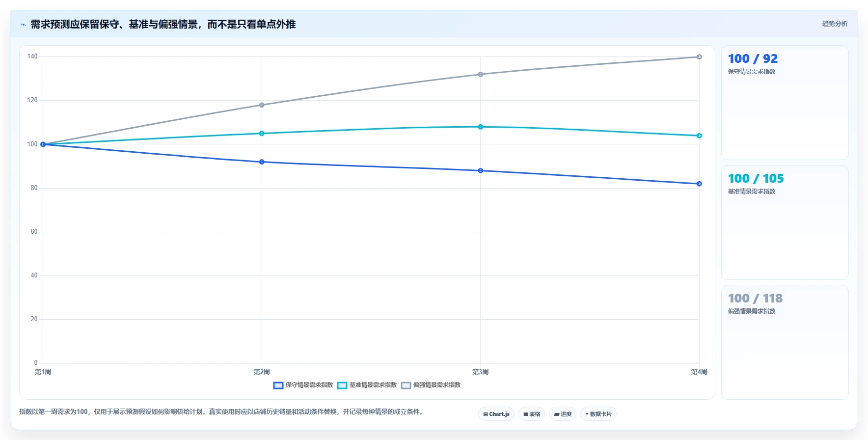Screen dimensions: 868x440
Task: Click the 100 / 92 value card
Action: click(x=785, y=103)
